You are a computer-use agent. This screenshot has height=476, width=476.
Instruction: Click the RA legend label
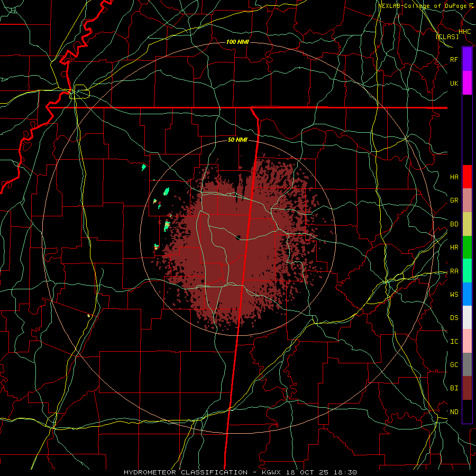454,271
